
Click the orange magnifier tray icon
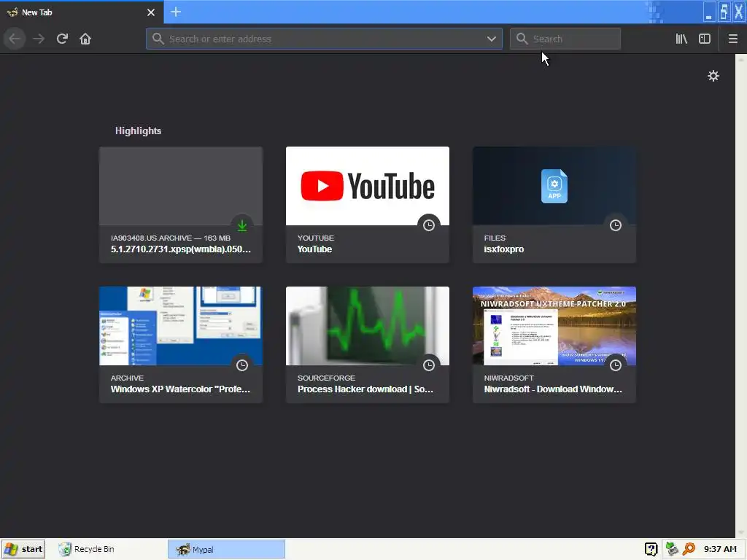tap(689, 549)
